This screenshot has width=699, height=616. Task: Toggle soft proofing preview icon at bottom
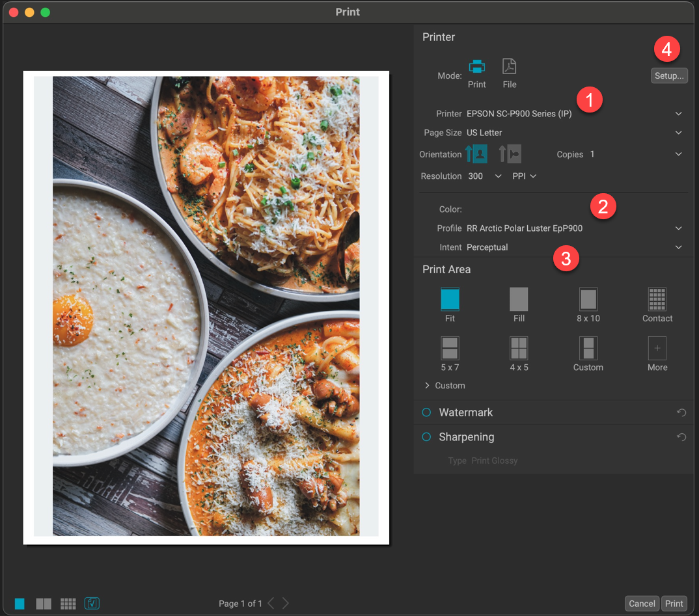[92, 604]
